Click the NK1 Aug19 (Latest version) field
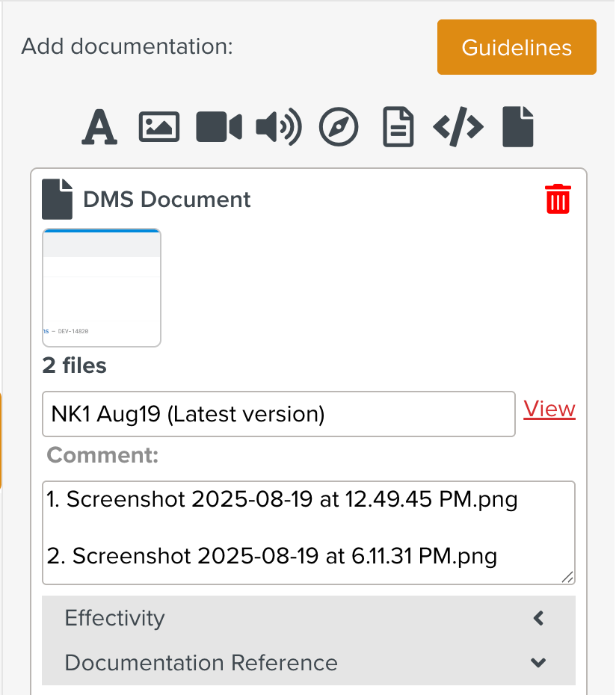This screenshot has height=695, width=616. (x=278, y=414)
